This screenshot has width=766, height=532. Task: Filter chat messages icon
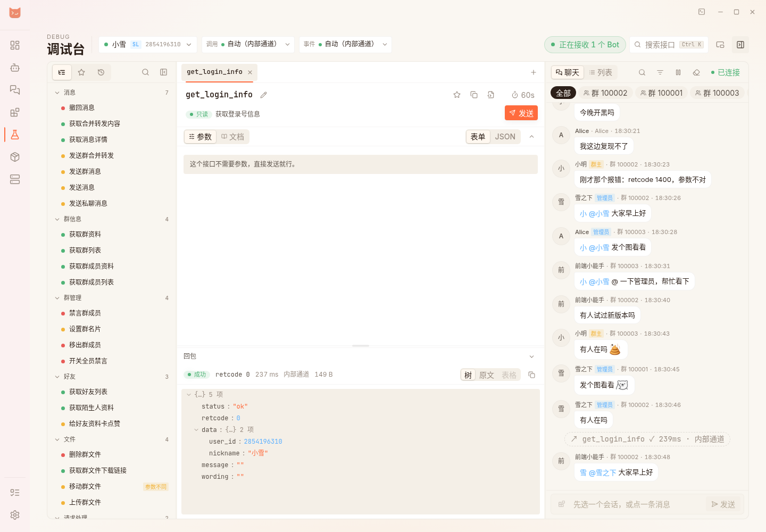[x=660, y=72]
